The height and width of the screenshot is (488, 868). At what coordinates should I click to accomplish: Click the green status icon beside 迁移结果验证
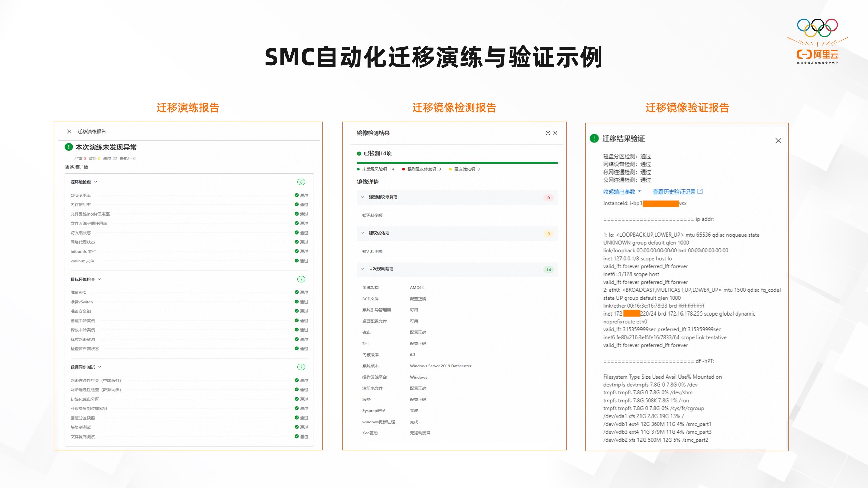(594, 138)
